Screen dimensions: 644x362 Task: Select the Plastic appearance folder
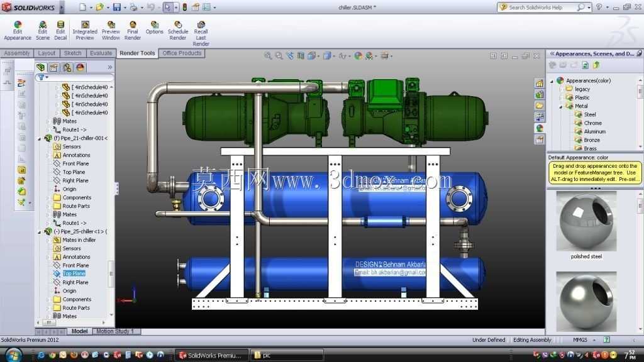pos(582,97)
